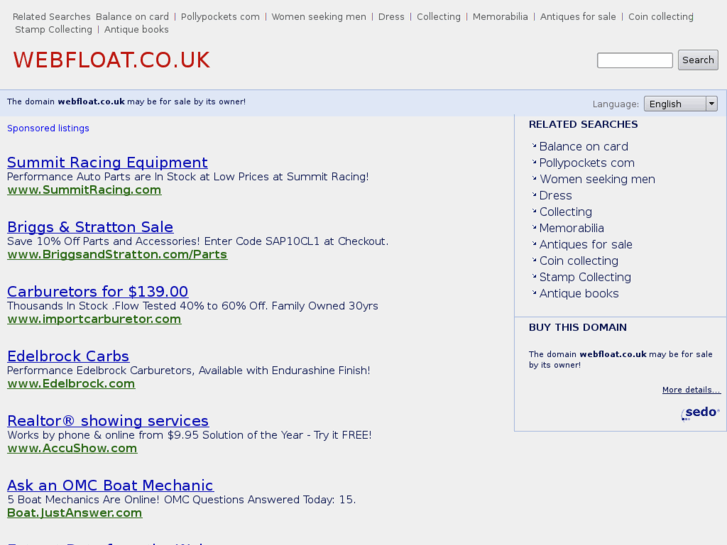Viewport: 727px width, 545px height.
Task: Click Summit Racing ad description text
Action: click(188, 177)
